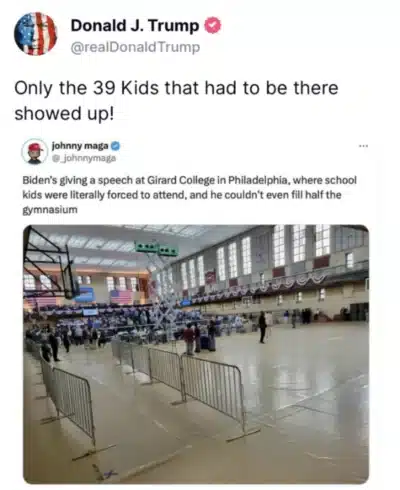Click johnny maga's blue verified checkmark
Screen dimensions: 400x490
(x=115, y=146)
